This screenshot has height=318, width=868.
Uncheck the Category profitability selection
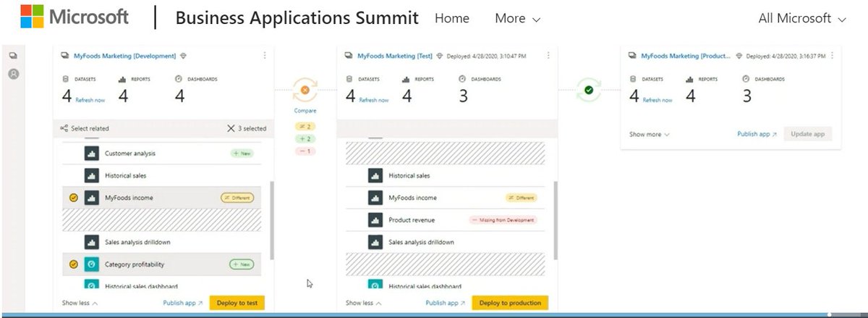tap(73, 264)
